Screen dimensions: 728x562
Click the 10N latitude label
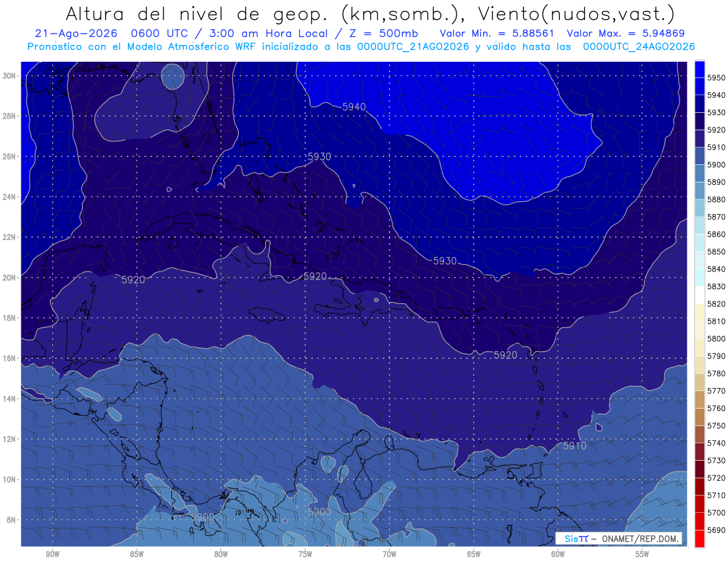click(x=10, y=480)
